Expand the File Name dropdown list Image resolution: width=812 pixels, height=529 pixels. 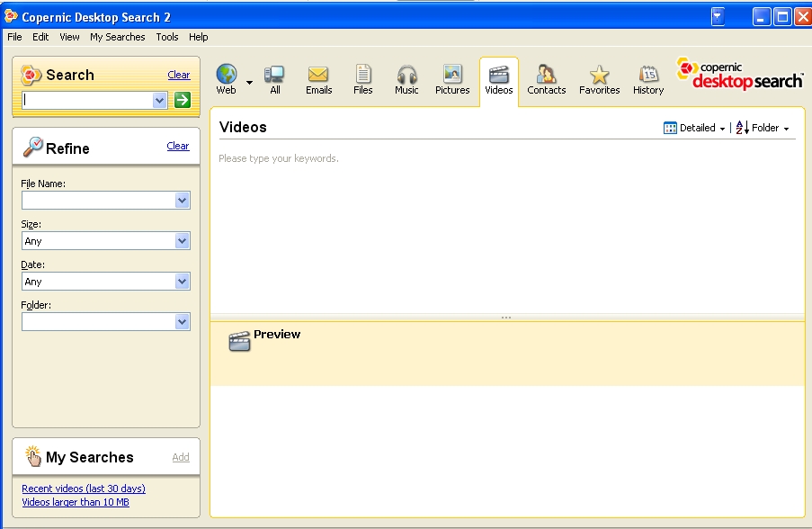(182, 201)
